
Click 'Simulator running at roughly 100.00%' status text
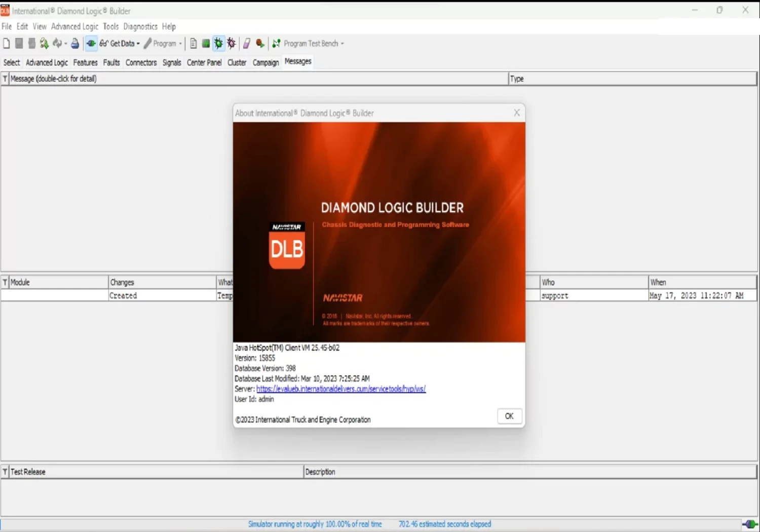click(315, 524)
